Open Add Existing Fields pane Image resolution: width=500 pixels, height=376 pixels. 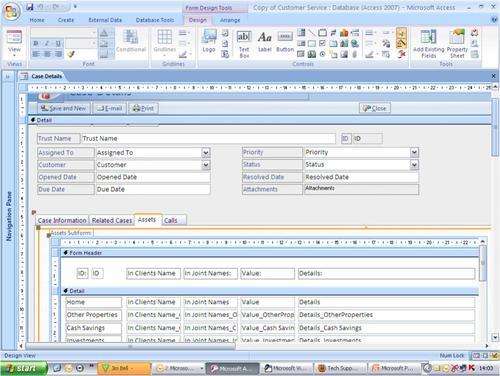pos(429,43)
